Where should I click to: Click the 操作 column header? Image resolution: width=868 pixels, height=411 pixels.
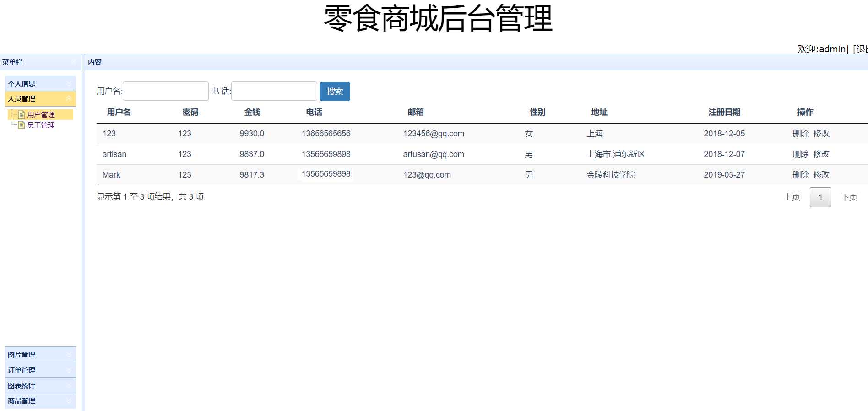click(x=805, y=112)
